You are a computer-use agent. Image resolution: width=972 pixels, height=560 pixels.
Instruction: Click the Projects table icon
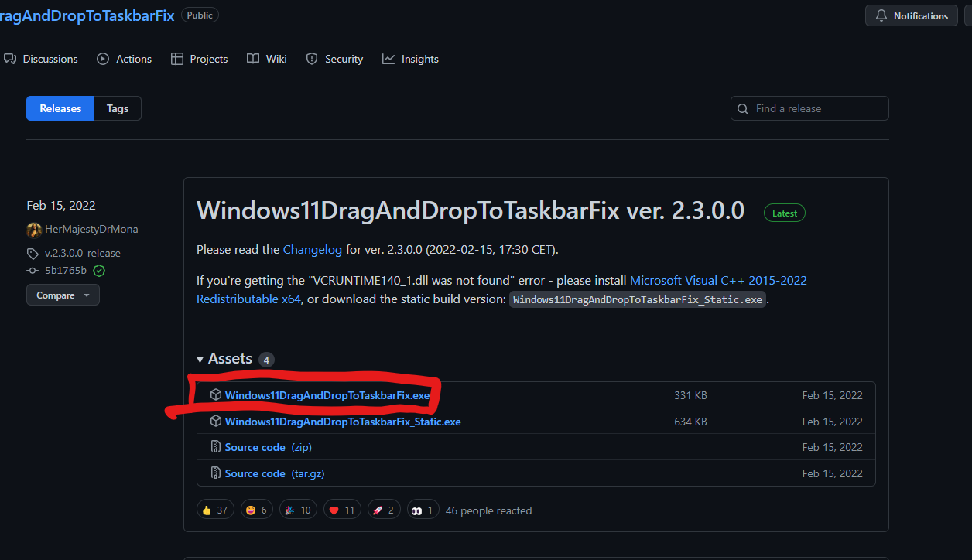coord(177,59)
